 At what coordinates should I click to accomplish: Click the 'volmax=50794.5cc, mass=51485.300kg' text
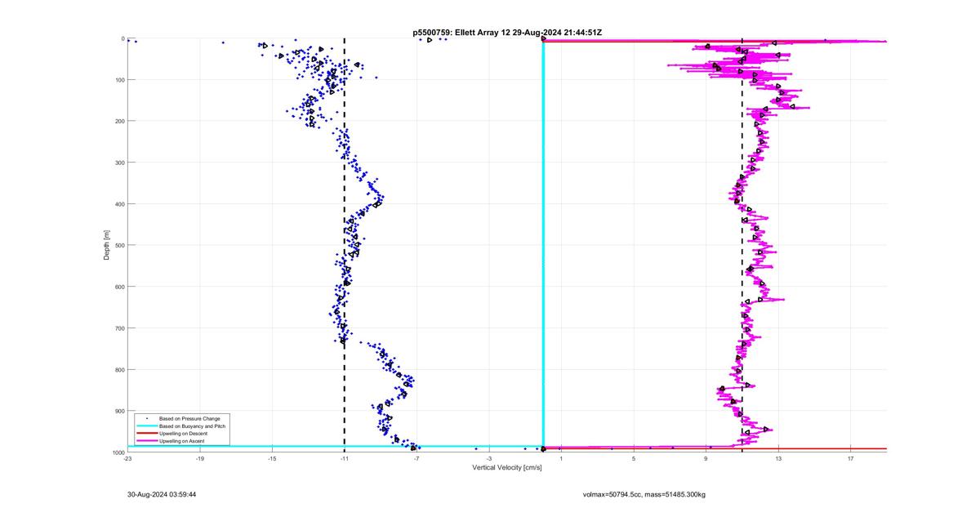click(x=644, y=494)
